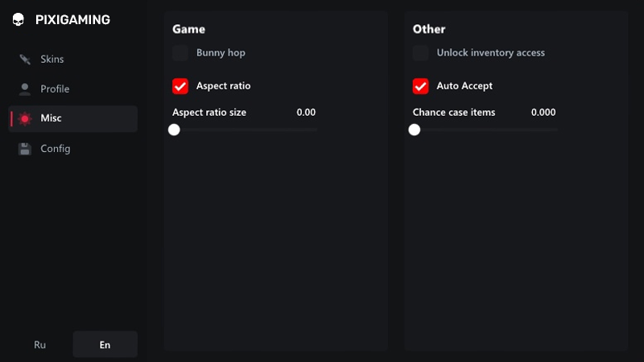
Task: Disable the Auto Accept checkbox
Action: [x=420, y=86]
